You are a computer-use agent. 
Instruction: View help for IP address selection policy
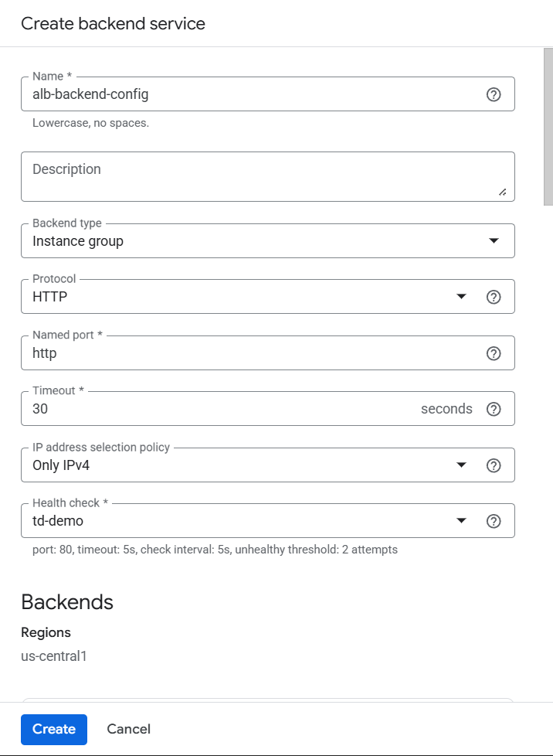(x=494, y=465)
